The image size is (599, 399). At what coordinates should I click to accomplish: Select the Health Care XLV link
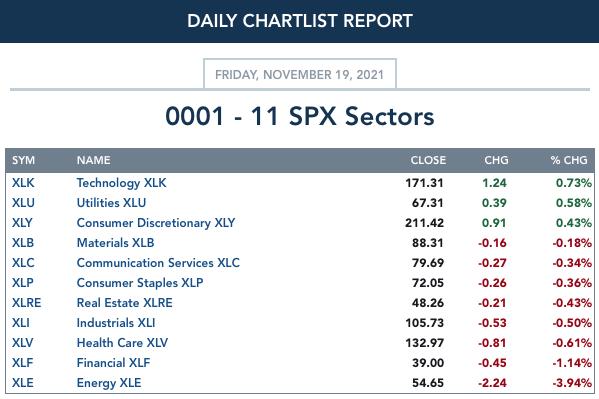pyautogui.click(x=122, y=343)
